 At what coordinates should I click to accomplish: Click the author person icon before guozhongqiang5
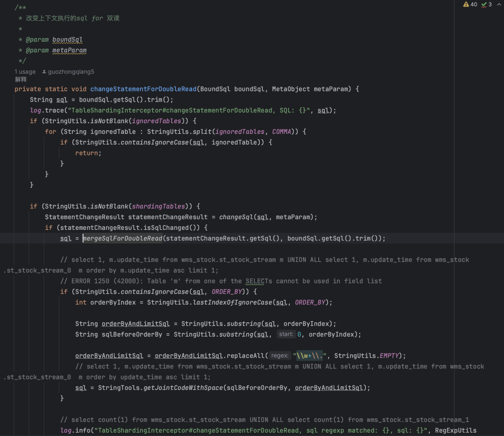(x=44, y=72)
